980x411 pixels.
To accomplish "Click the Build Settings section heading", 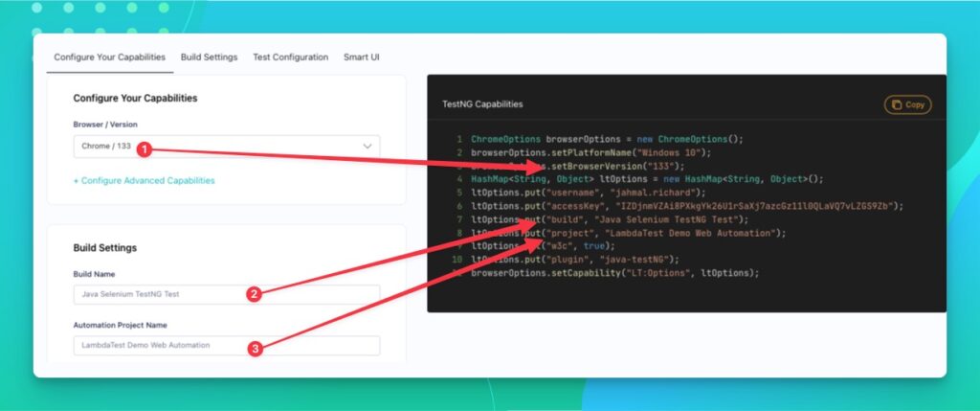I will click(x=105, y=248).
